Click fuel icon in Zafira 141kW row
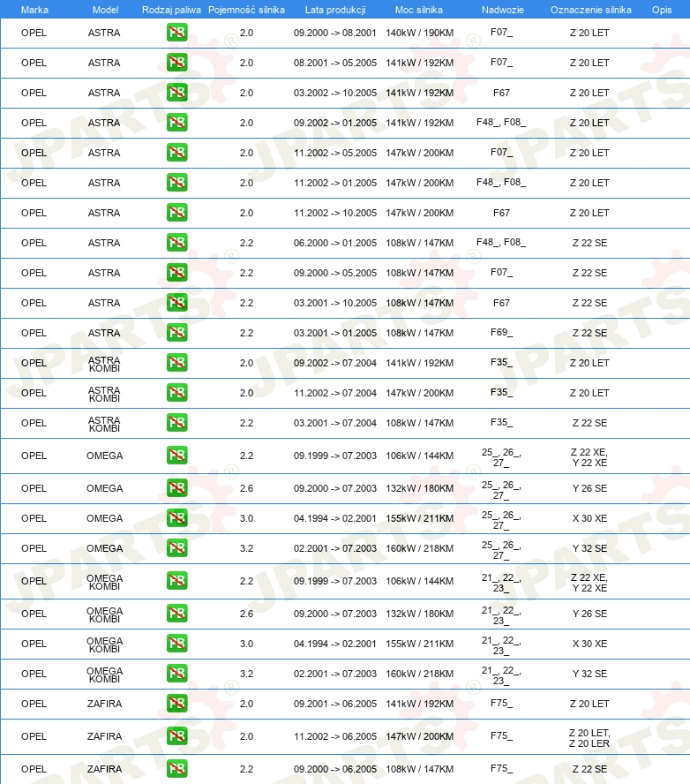Screen dimensions: 690x784 pyautogui.click(x=176, y=704)
